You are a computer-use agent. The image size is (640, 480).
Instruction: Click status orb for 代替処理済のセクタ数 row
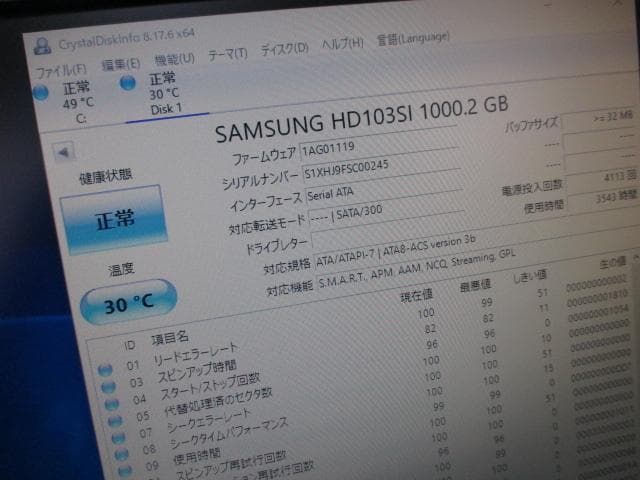115,421
